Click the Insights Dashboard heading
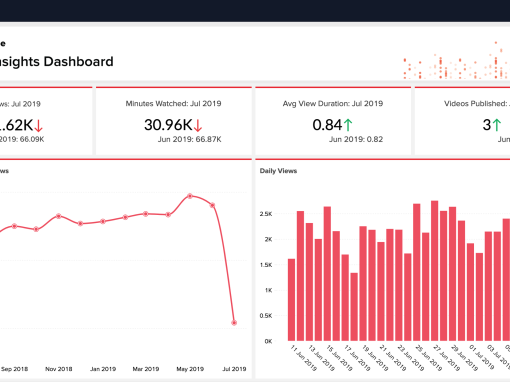Screen dimensions: 510x382 (56, 62)
